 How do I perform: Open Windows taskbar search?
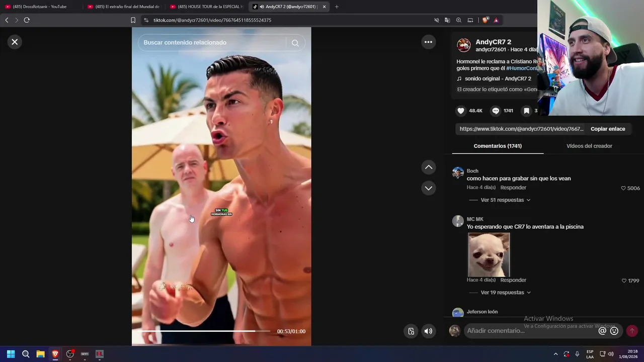(x=26, y=354)
